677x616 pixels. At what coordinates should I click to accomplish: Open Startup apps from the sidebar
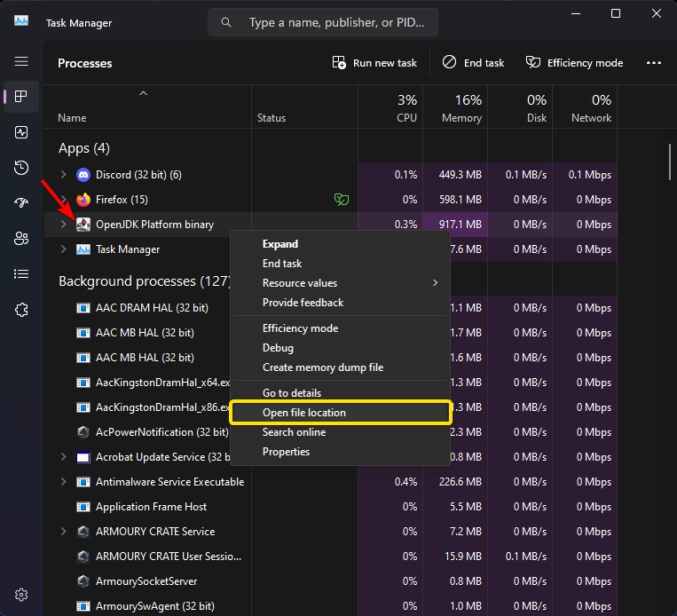coord(21,203)
